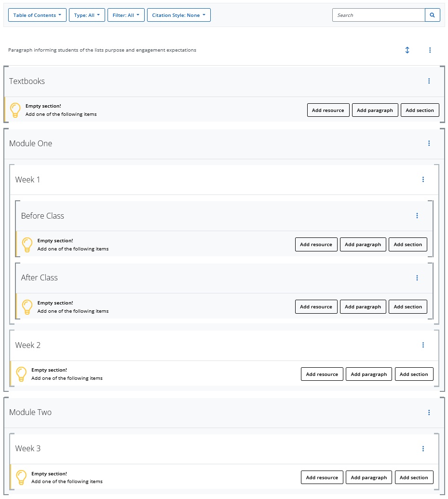Add paragraph to the Textbooks section
Viewport: 448px width, 499px height.
[375, 110]
